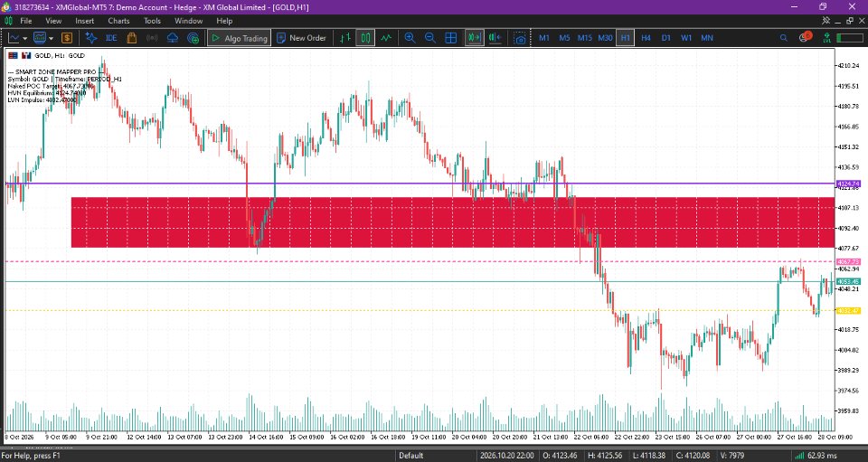Select the MN timeframe
This screenshot has width=868, height=462.
point(707,38)
